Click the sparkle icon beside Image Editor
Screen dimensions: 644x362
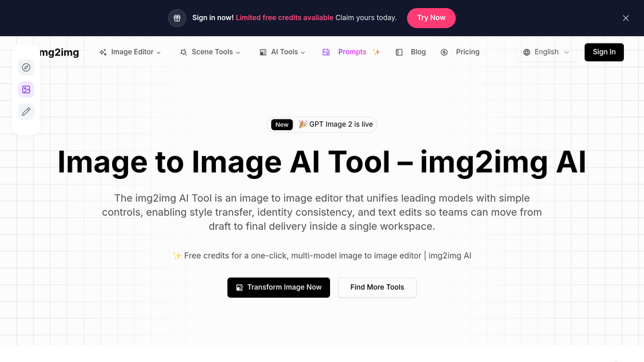(103, 52)
